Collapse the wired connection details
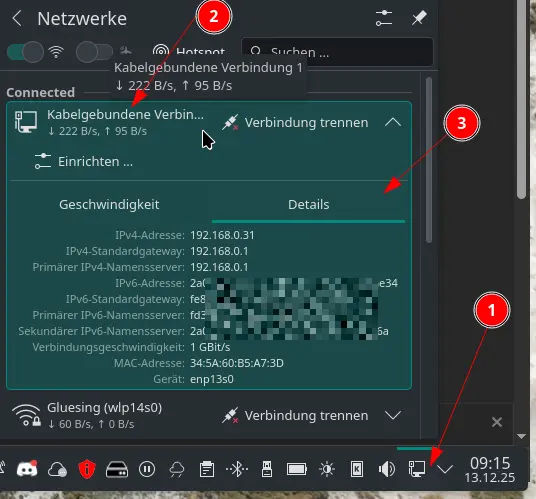Image resolution: width=536 pixels, height=499 pixels. pyautogui.click(x=393, y=122)
